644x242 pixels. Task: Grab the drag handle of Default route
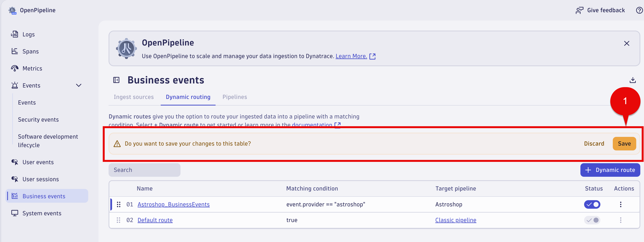coord(118,220)
